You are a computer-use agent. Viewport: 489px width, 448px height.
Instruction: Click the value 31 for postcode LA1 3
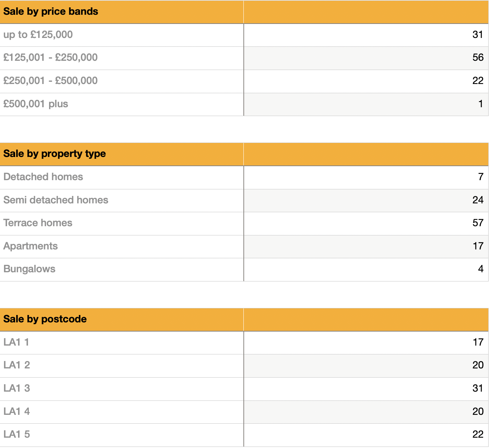[478, 388]
